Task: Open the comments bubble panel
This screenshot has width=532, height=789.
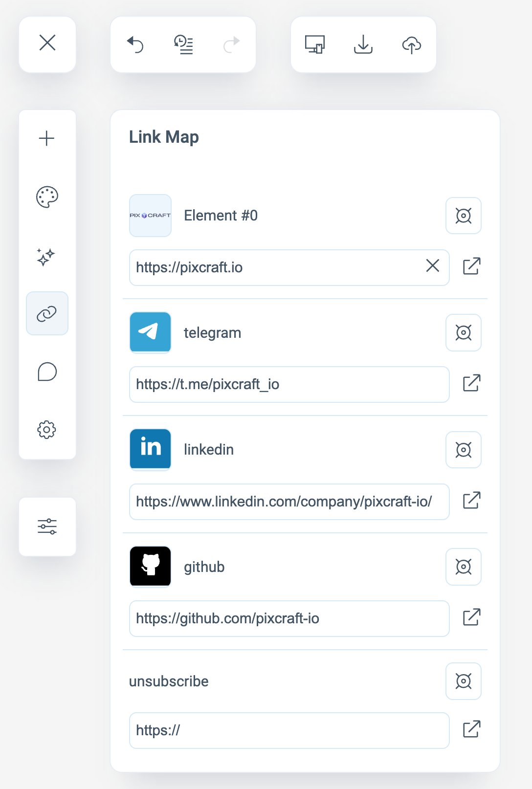Action: (x=47, y=372)
